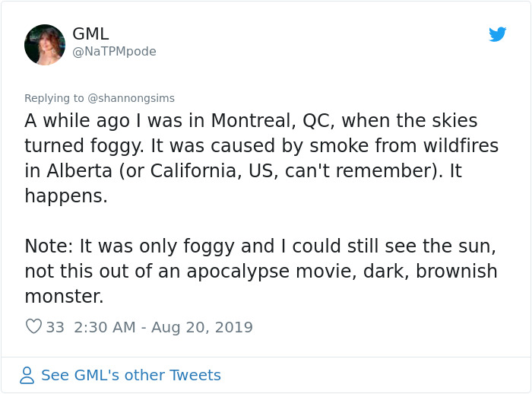Click the like count 33

pos(55,327)
